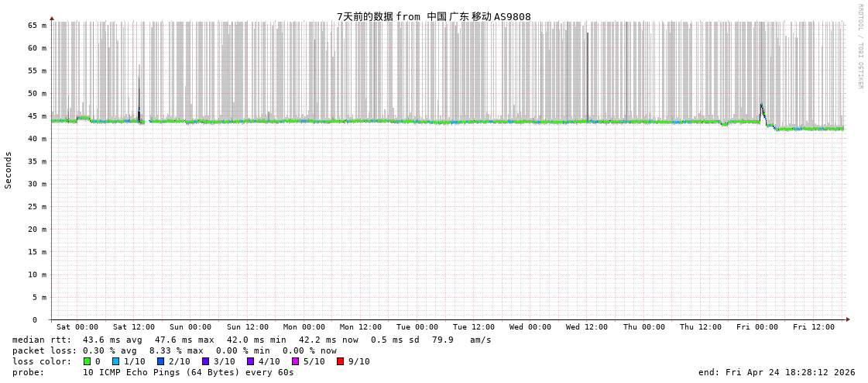
Task: Click the "Sun 00:00" x-axis label
Action: coord(190,327)
